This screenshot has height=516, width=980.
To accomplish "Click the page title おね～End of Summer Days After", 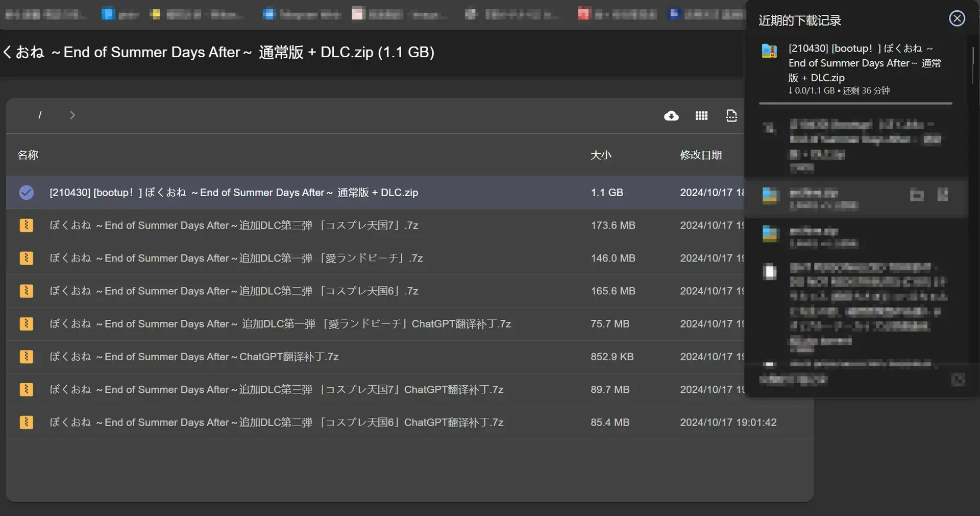I will [x=219, y=52].
